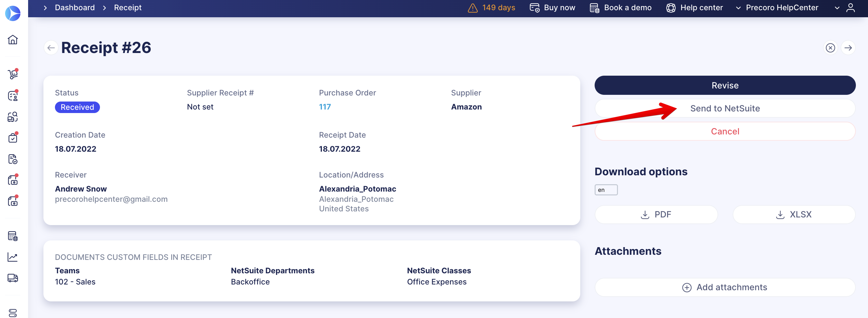Navigate to Dashboard in the breadcrumb
Image resolution: width=868 pixels, height=318 pixels.
tap(75, 7)
